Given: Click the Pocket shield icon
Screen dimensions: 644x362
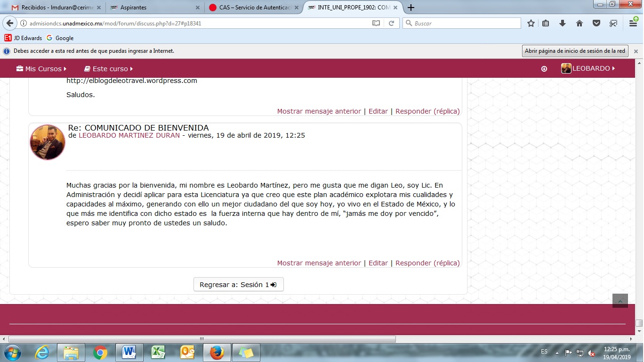Looking at the screenshot, I should (596, 23).
